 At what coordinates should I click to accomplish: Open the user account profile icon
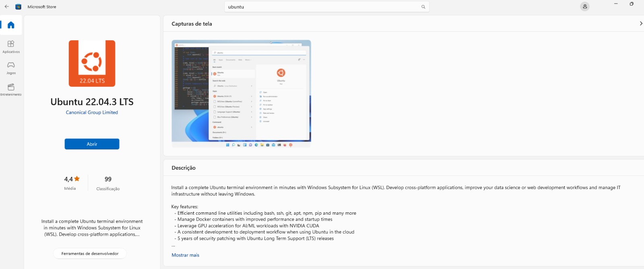tap(585, 6)
